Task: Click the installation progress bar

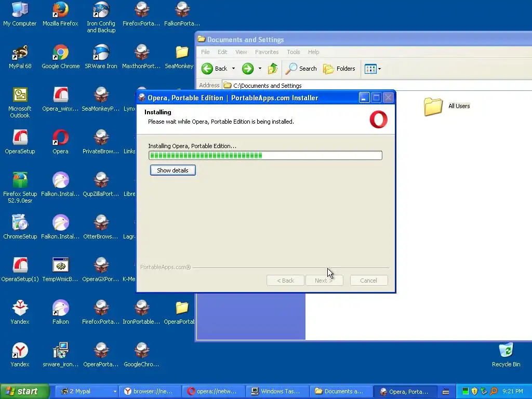Action: 265,155
